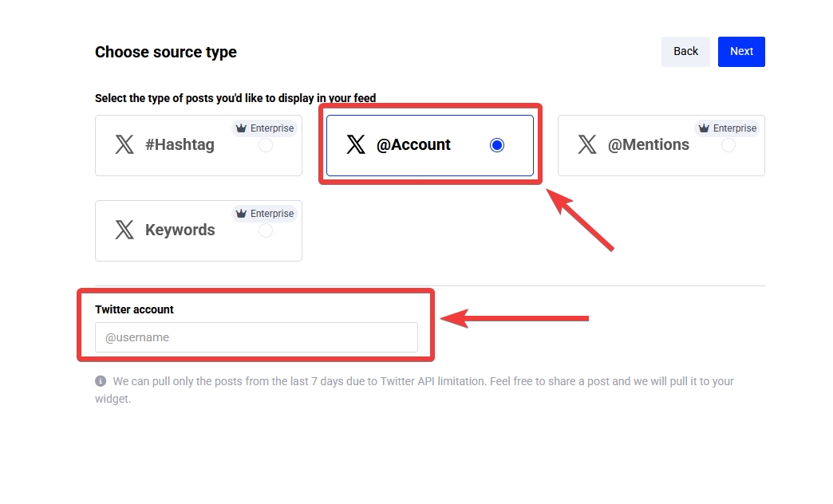Click the info icon near the API limitation note

[100, 380]
